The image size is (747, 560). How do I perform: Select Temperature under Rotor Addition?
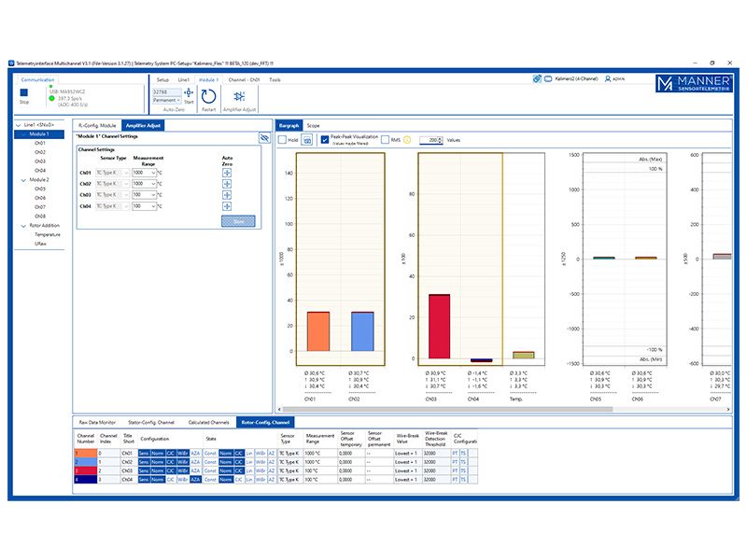48,235
